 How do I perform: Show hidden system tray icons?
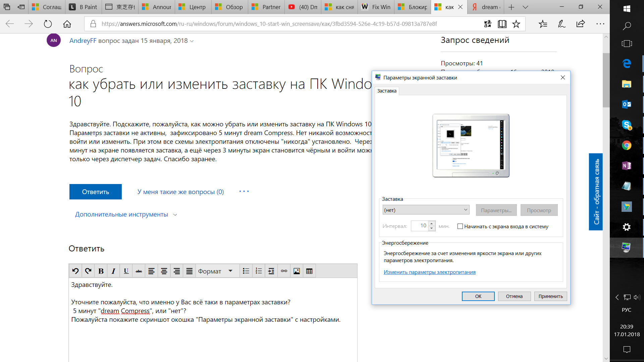coord(617,297)
